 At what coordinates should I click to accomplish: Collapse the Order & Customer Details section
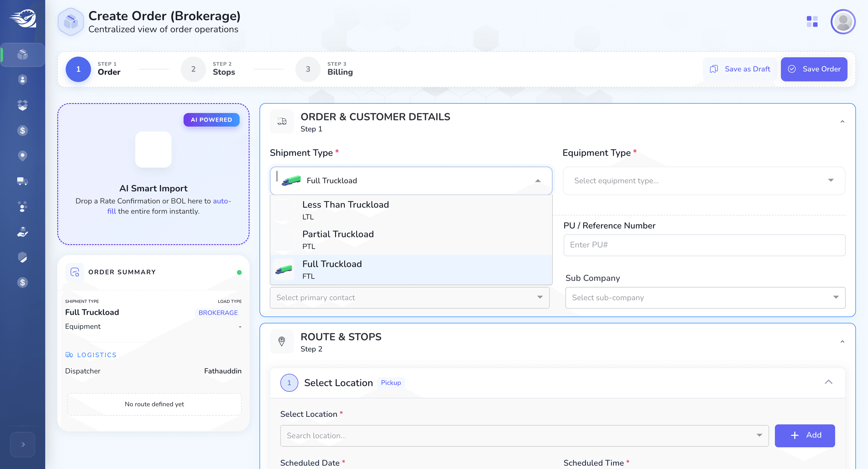pyautogui.click(x=842, y=121)
